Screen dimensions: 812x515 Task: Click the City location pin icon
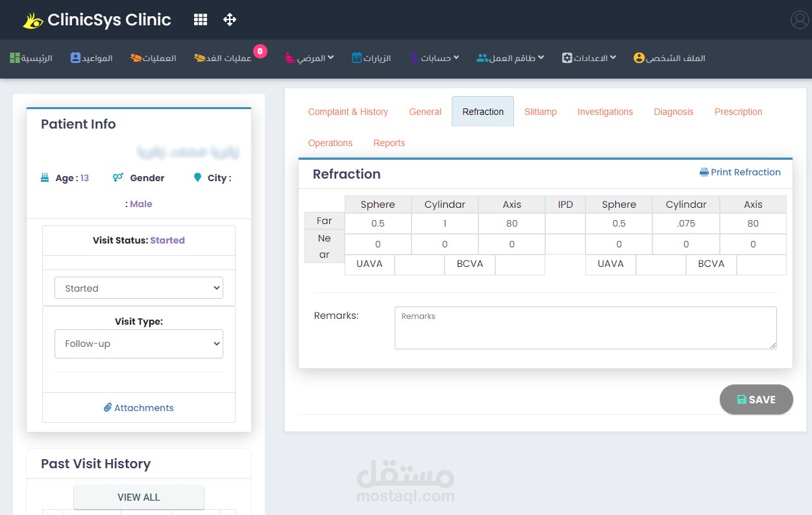coord(198,177)
